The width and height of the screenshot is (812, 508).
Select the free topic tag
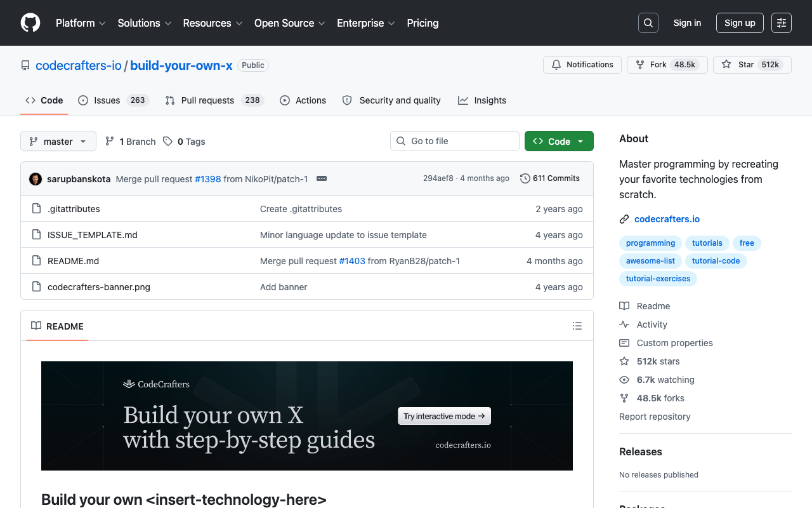[x=747, y=243]
